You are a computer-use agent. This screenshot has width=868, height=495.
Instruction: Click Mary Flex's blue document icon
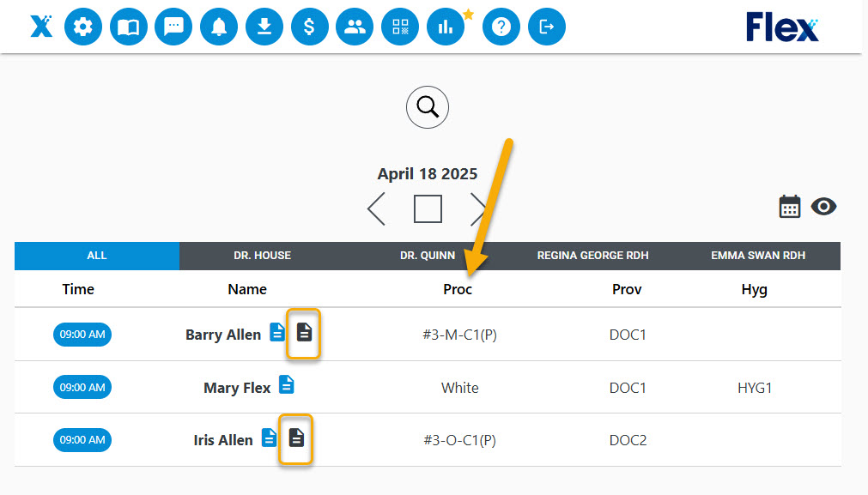(286, 384)
